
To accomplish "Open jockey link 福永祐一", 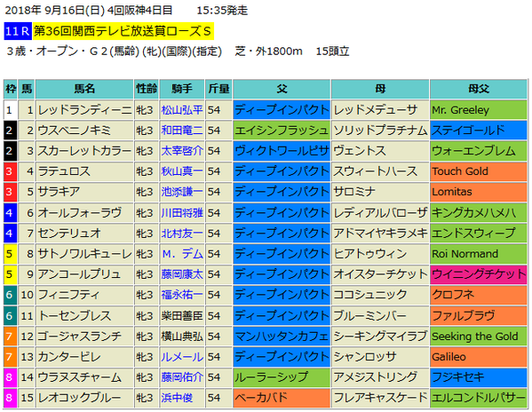I will click(182, 295).
